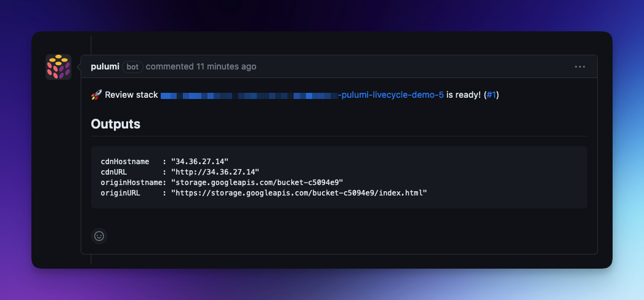Click the cdnHostname key in outputs
The height and width of the screenshot is (300, 644).
(x=125, y=161)
